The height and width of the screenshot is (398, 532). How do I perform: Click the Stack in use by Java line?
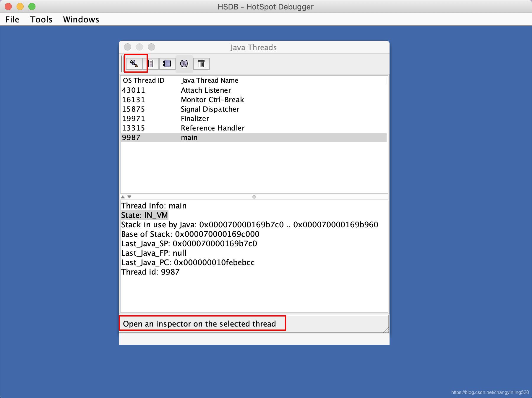point(250,225)
